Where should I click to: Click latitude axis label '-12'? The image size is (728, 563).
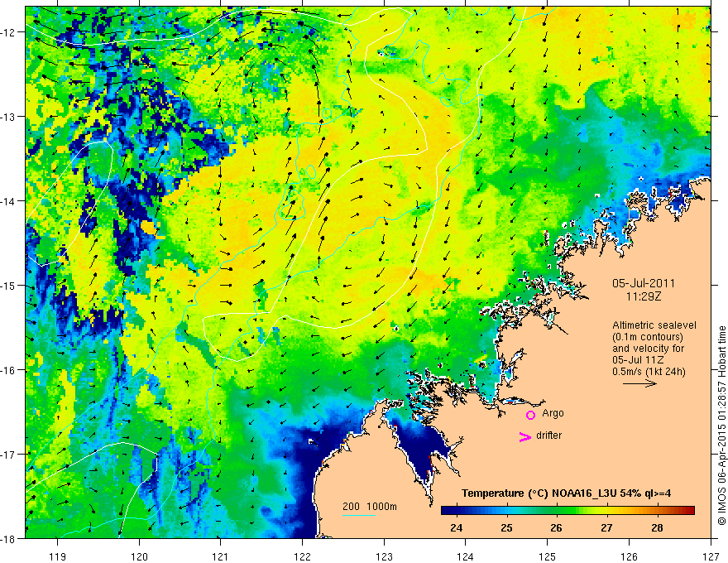tap(9, 32)
